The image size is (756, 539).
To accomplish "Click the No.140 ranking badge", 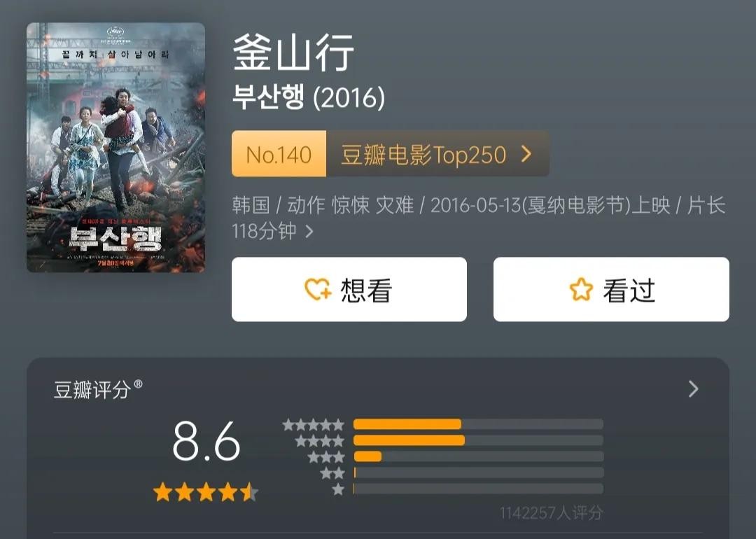I will tap(279, 154).
